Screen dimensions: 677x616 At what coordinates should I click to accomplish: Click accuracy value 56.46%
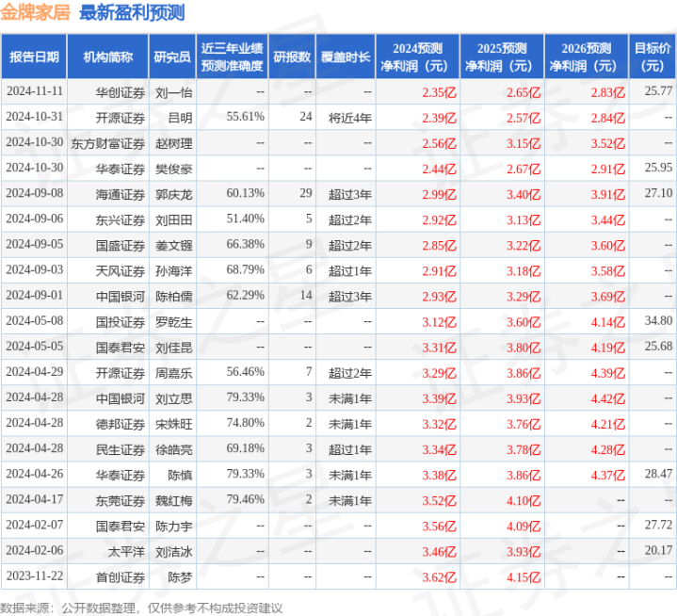click(245, 371)
